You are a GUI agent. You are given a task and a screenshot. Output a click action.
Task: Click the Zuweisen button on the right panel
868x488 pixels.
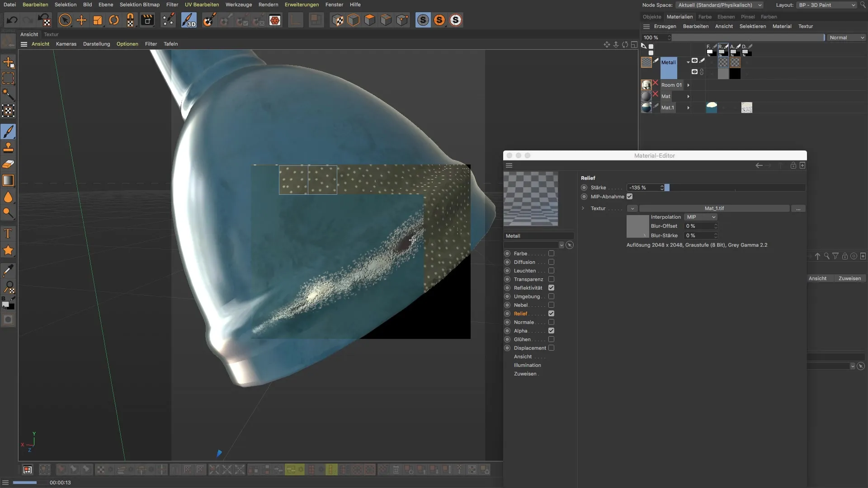pyautogui.click(x=849, y=278)
